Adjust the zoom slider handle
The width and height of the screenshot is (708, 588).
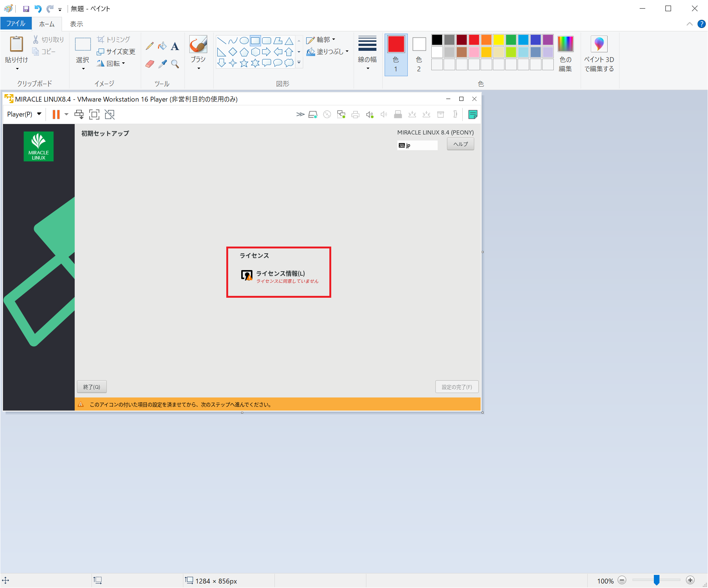(656, 580)
